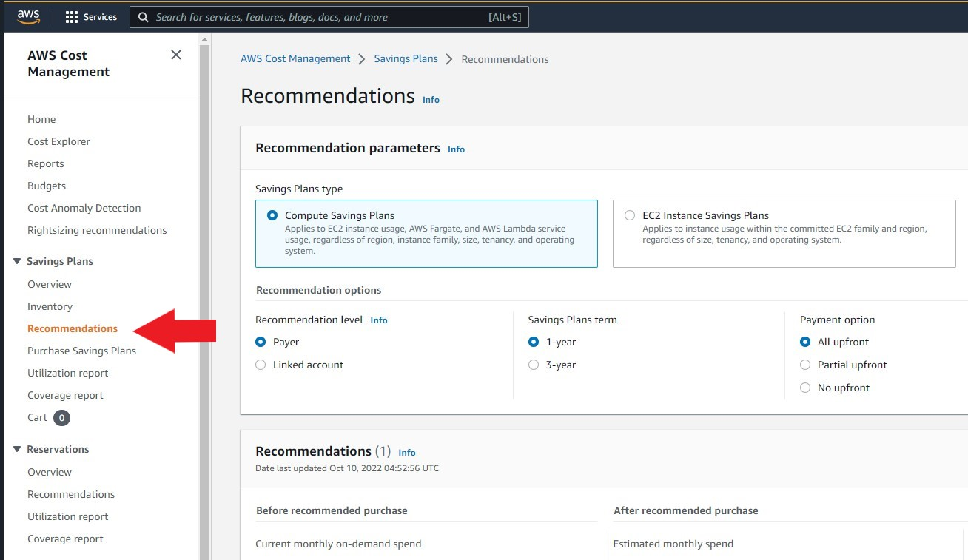Open Budgets in the sidebar
Screen dimensions: 968x560
[47, 186]
